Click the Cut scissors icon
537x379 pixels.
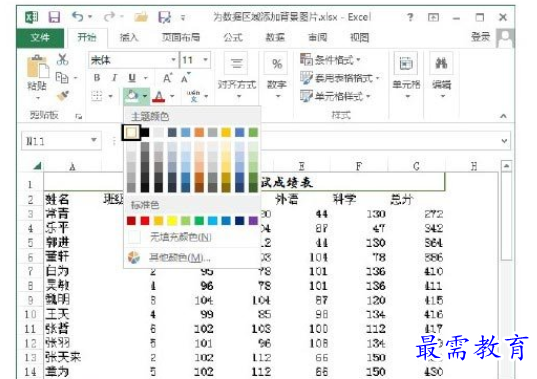[62, 59]
